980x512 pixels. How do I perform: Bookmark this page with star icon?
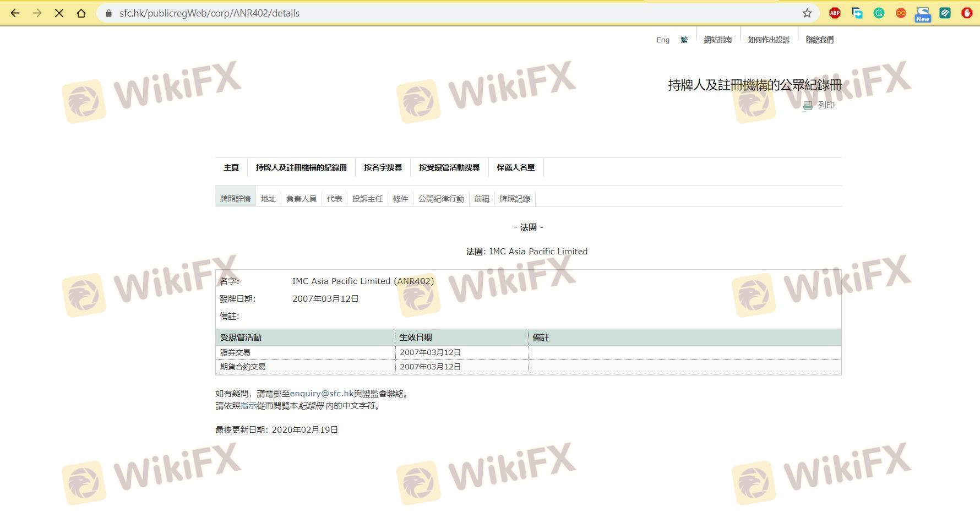point(807,13)
